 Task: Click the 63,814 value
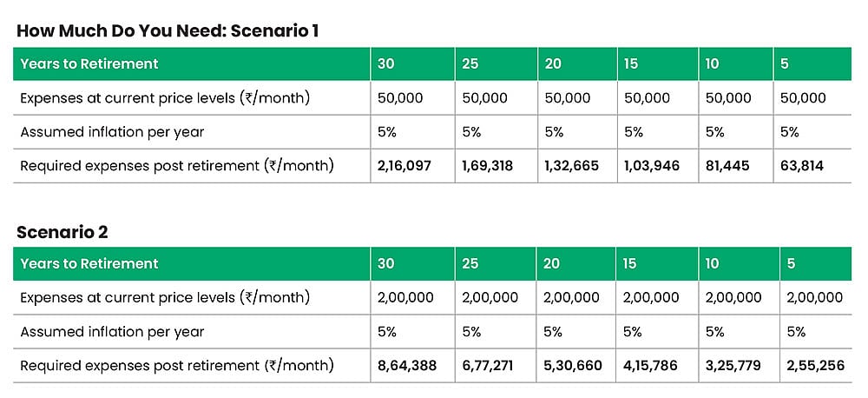pos(803,165)
